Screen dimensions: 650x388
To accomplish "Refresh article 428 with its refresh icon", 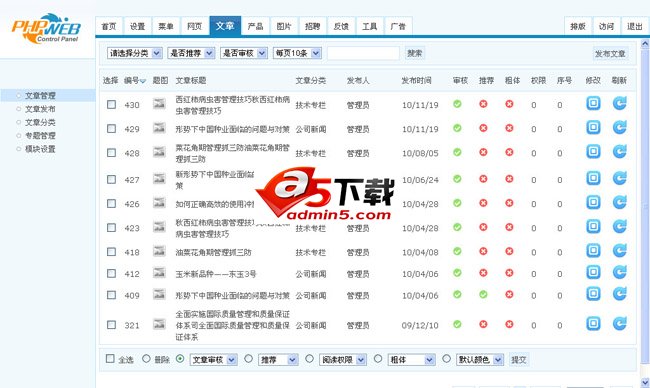I will tap(620, 151).
